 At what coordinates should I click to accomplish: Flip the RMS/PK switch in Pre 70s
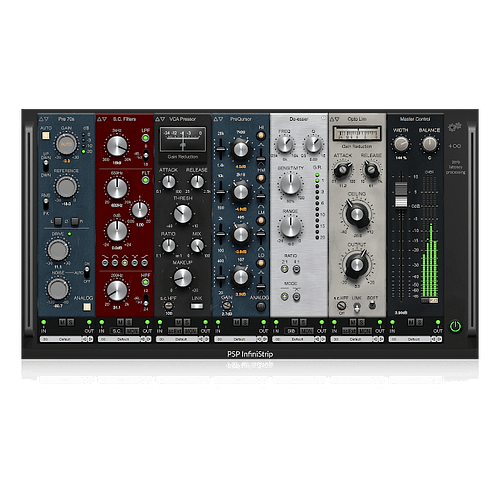click(x=46, y=204)
